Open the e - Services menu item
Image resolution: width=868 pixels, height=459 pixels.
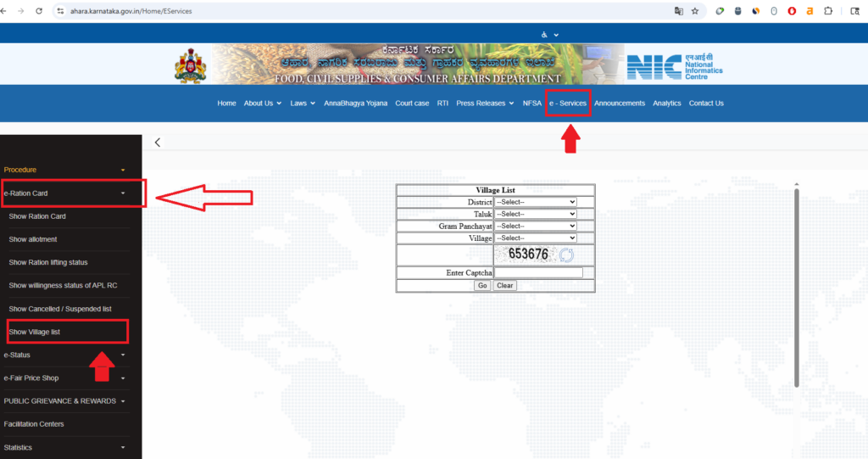tap(568, 104)
